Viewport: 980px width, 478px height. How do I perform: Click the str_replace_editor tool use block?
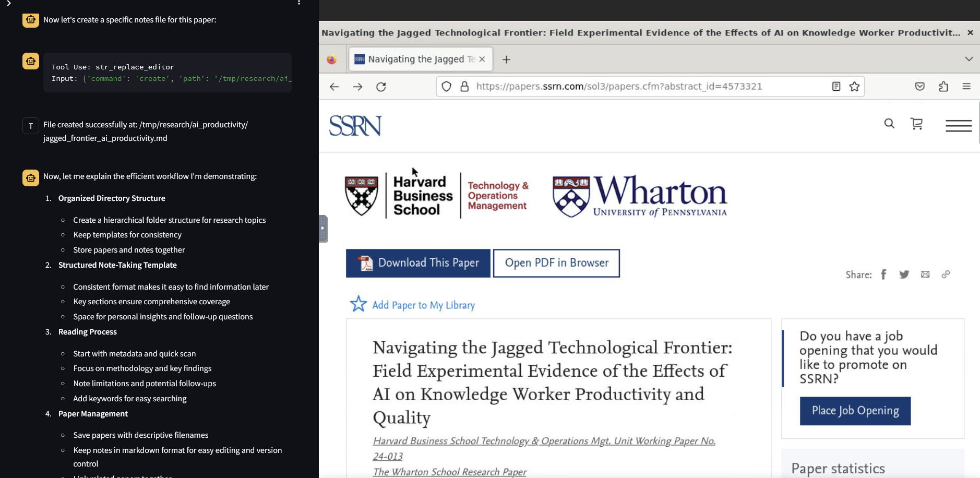click(168, 73)
